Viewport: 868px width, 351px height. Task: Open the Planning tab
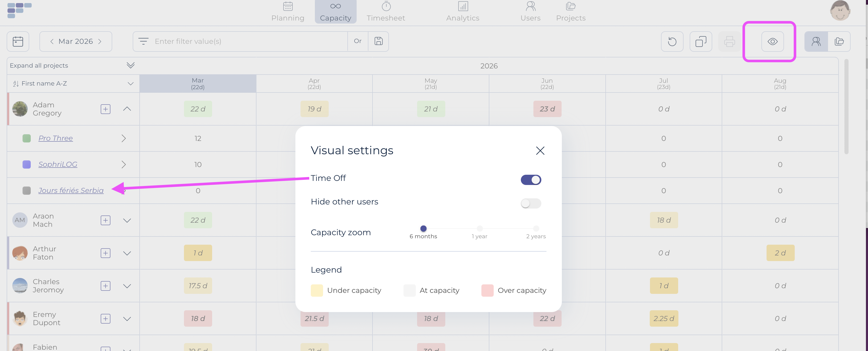[288, 12]
